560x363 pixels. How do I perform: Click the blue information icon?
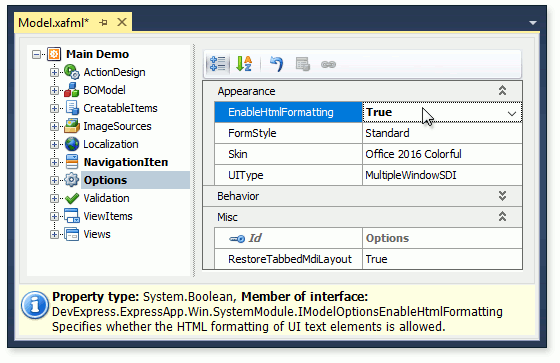pos(35,305)
